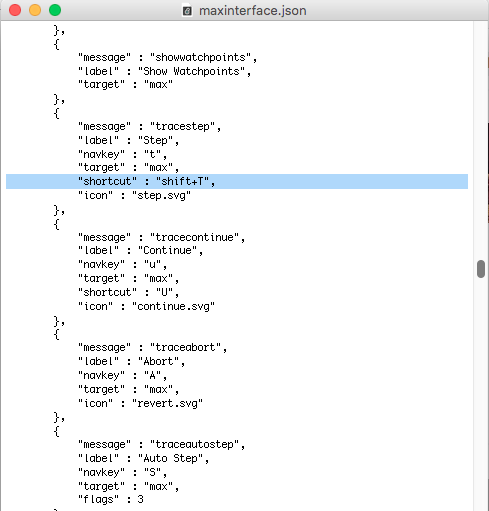Click the "traceautostep" message value
Viewport: 489px width, 511px height.
[195, 445]
